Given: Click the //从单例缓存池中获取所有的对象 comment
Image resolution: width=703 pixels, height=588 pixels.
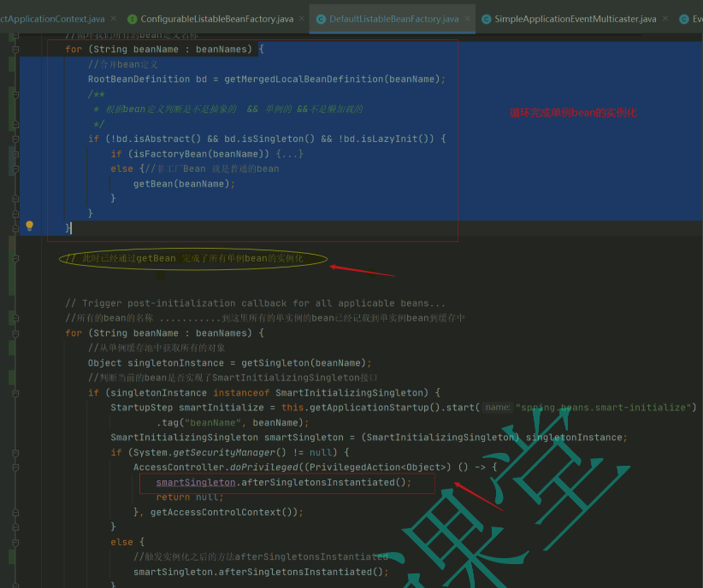Looking at the screenshot, I should 157,348.
